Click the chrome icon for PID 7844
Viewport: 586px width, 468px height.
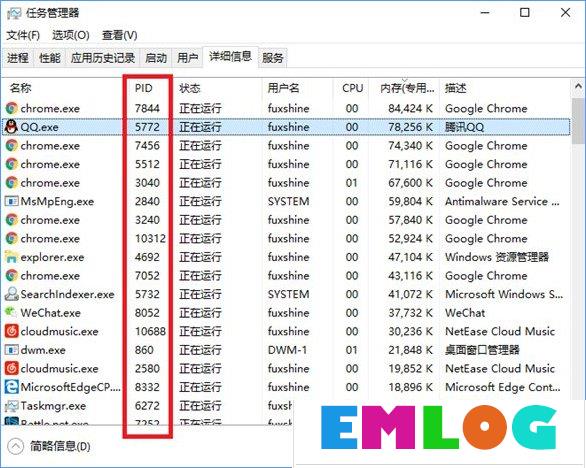[12, 108]
